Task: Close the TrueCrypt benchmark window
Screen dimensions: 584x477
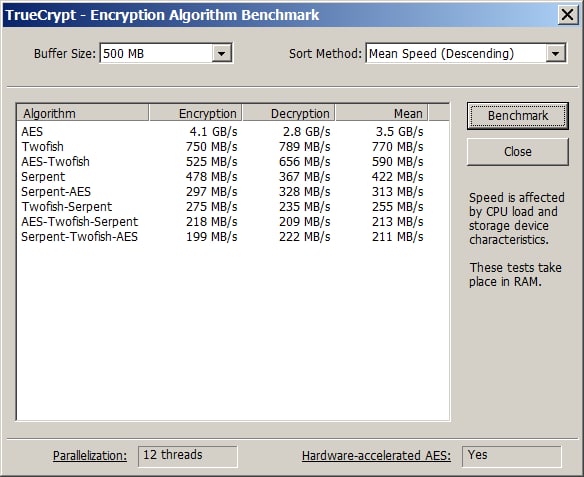Action: coord(568,15)
